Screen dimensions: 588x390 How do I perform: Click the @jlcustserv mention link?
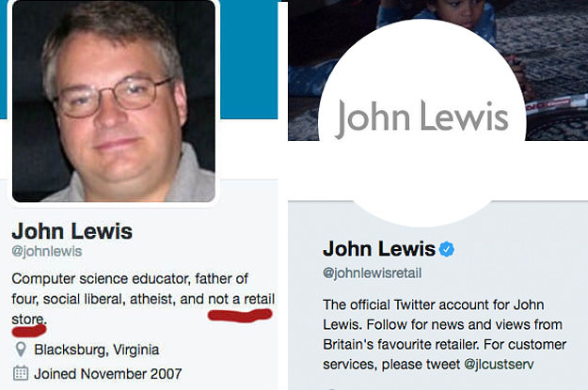pyautogui.click(x=499, y=364)
